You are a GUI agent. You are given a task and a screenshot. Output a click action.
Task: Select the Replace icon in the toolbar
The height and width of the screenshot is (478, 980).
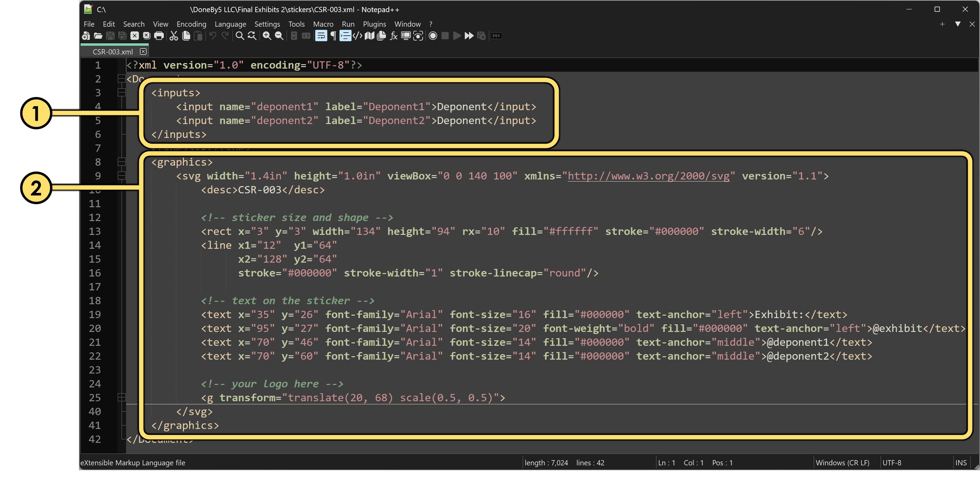[251, 36]
